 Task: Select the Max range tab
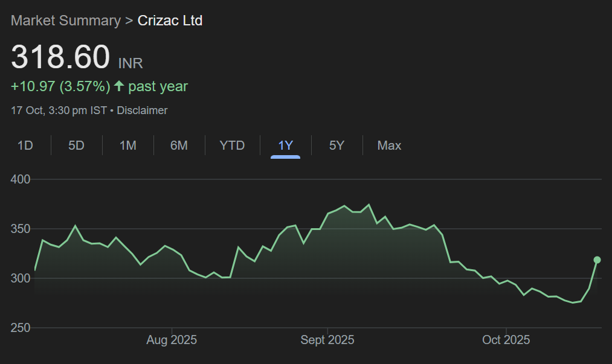coord(389,145)
